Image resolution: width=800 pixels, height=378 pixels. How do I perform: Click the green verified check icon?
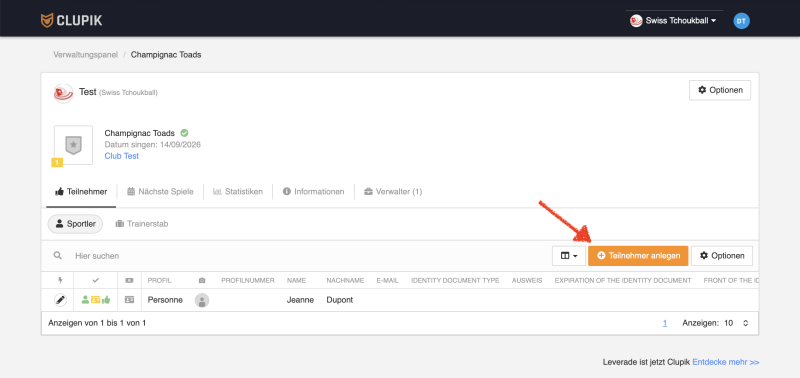tap(184, 133)
